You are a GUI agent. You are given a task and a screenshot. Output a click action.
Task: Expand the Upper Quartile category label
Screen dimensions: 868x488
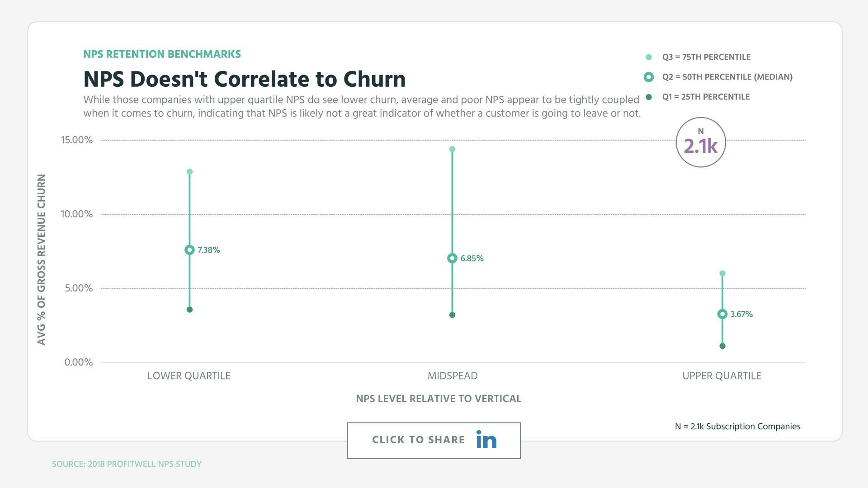click(x=722, y=375)
